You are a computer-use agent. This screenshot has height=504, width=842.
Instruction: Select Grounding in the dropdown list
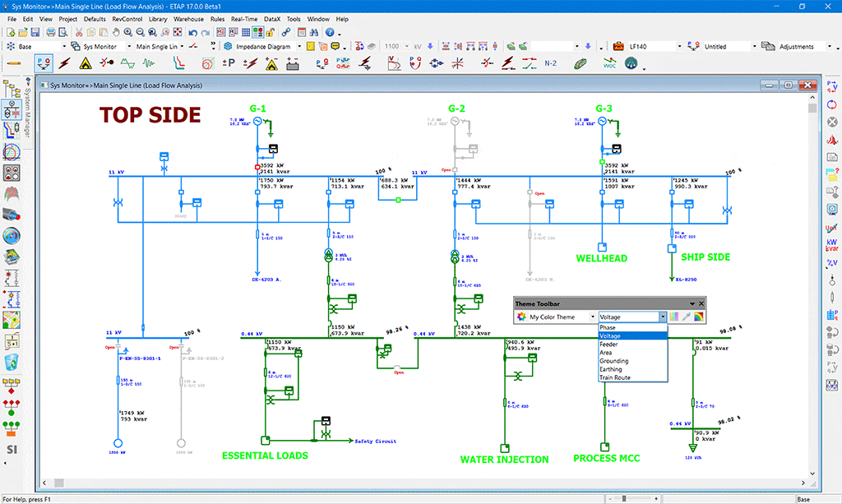point(614,361)
